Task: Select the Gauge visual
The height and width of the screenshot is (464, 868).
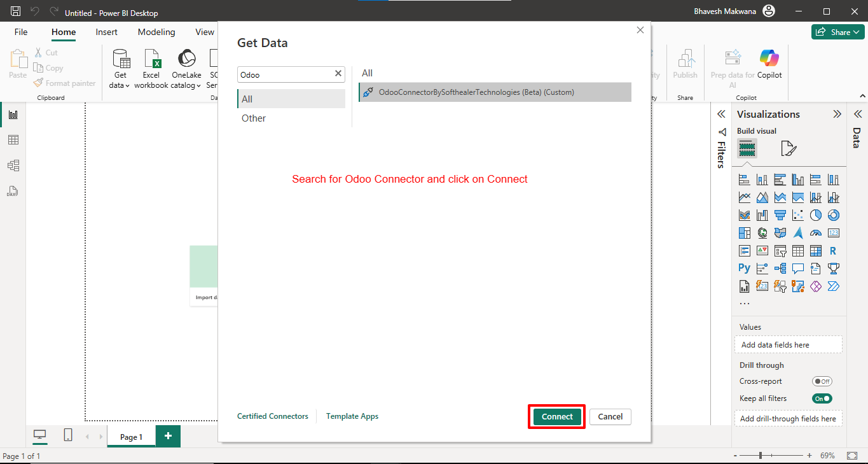Action: (x=816, y=233)
